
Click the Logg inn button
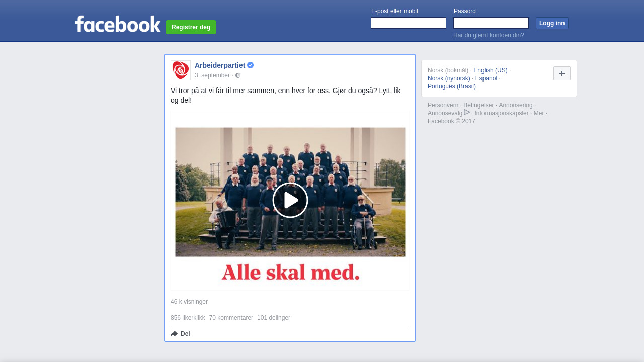[x=552, y=23]
